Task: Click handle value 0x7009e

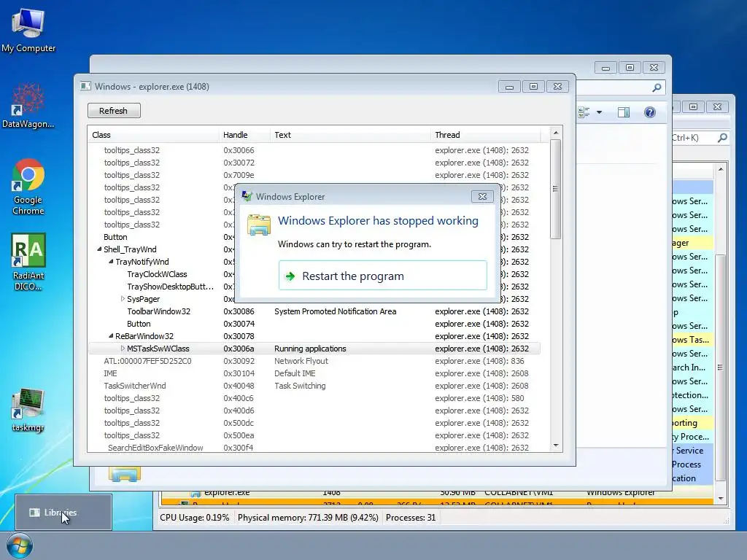Action: [x=239, y=175]
